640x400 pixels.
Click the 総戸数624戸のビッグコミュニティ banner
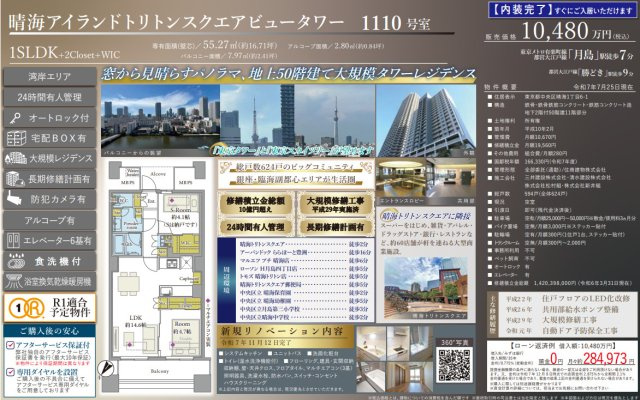[x=295, y=167]
